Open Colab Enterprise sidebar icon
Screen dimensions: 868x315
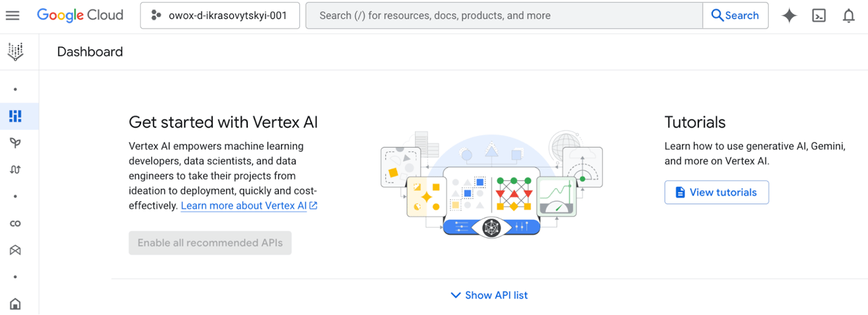point(15,223)
